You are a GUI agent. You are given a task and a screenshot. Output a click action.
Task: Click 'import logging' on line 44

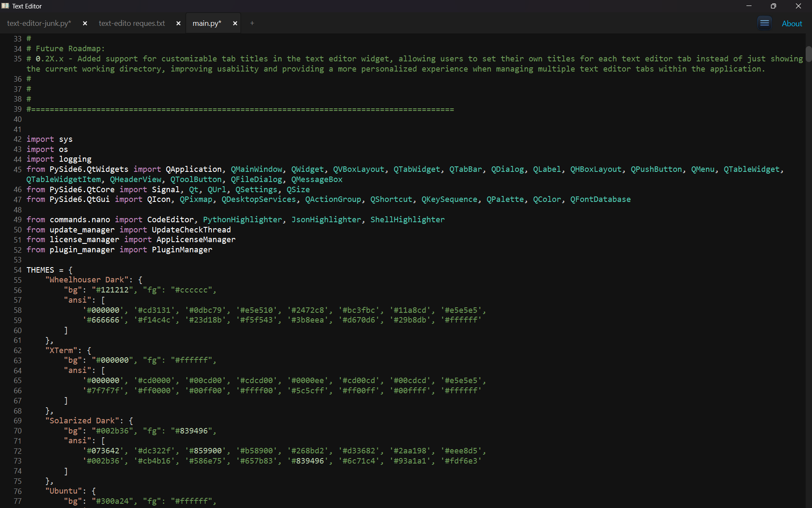(x=59, y=159)
